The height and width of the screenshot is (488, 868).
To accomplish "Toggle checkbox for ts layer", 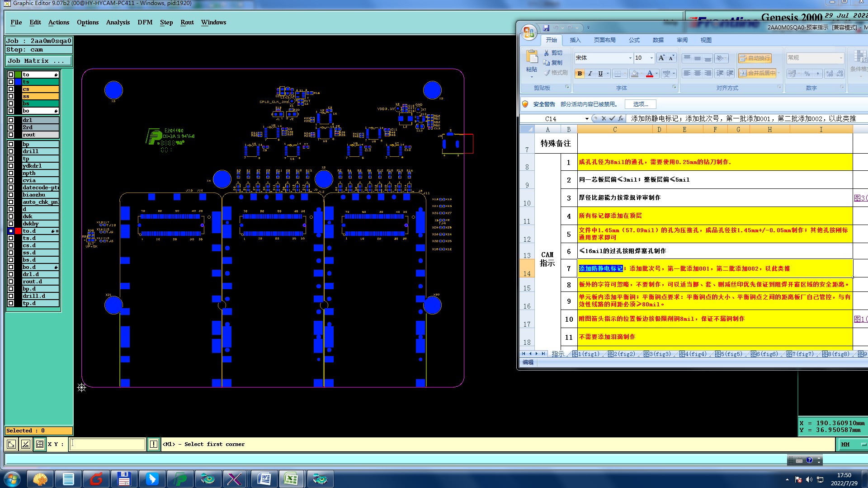I will pos(11,82).
